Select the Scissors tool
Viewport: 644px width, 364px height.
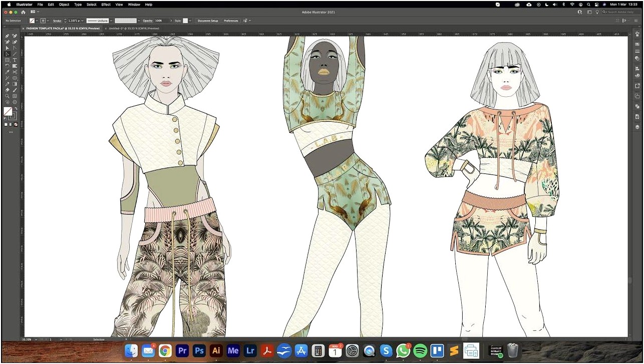pyautogui.click(x=15, y=72)
